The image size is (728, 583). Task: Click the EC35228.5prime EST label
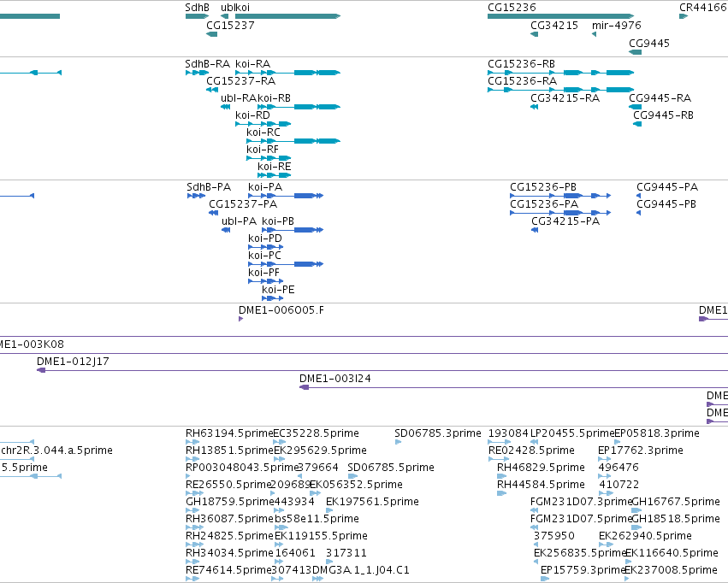[317, 433]
